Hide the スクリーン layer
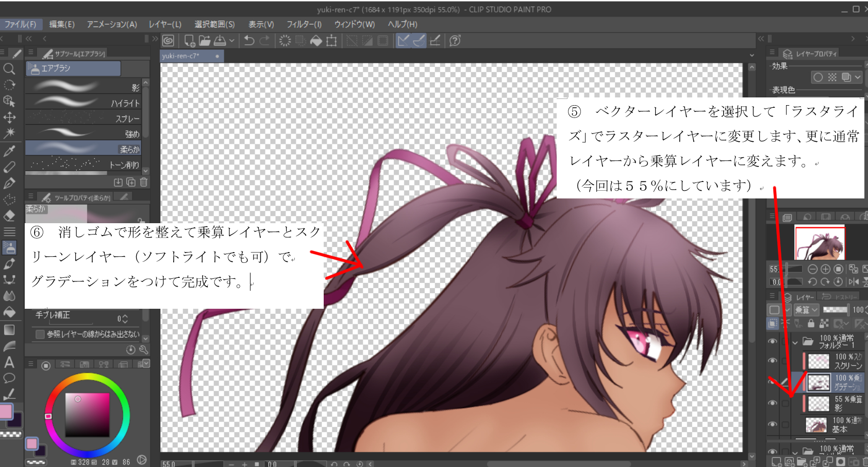Image resolution: width=868 pixels, height=467 pixels. [772, 361]
